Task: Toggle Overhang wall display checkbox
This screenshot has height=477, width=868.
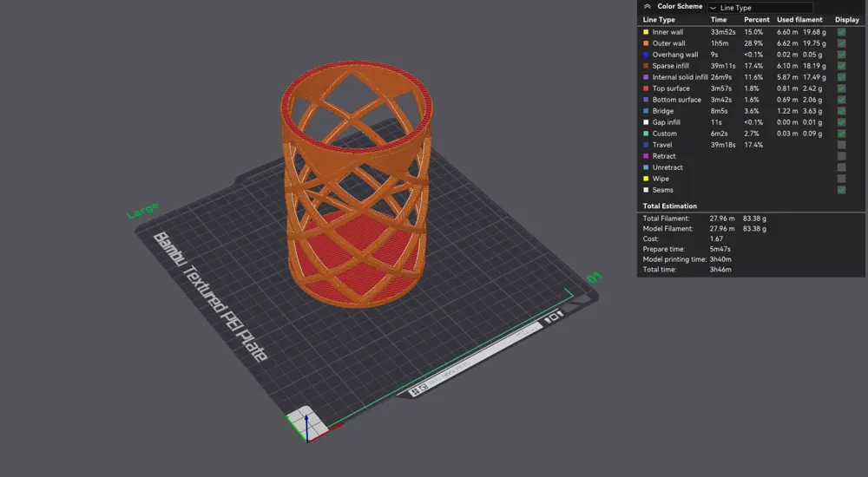Action: click(x=841, y=55)
